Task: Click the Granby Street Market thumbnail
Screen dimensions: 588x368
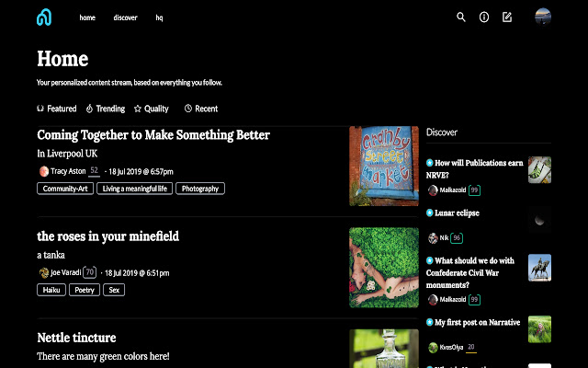Action: click(384, 166)
